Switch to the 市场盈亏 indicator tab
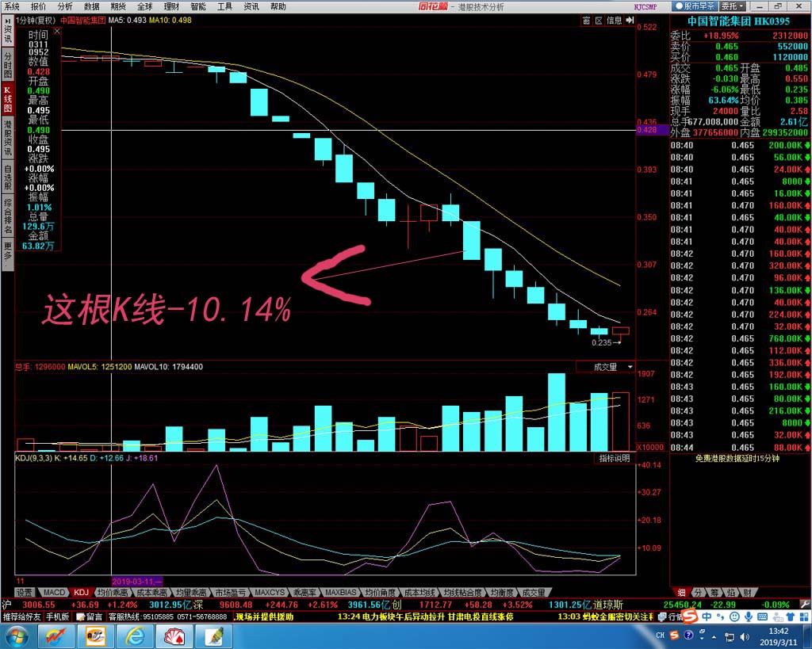The width and height of the screenshot is (812, 649). (x=231, y=592)
